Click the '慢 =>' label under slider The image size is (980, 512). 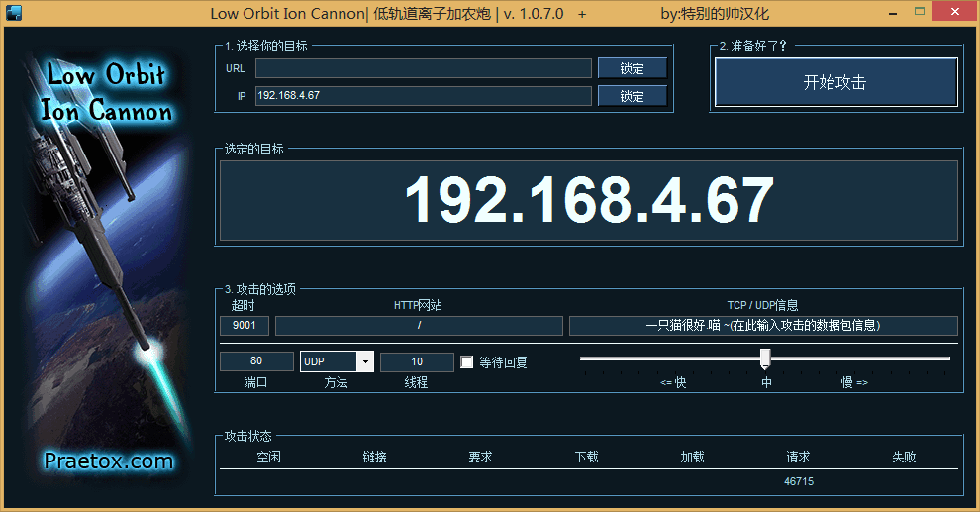pos(854,382)
